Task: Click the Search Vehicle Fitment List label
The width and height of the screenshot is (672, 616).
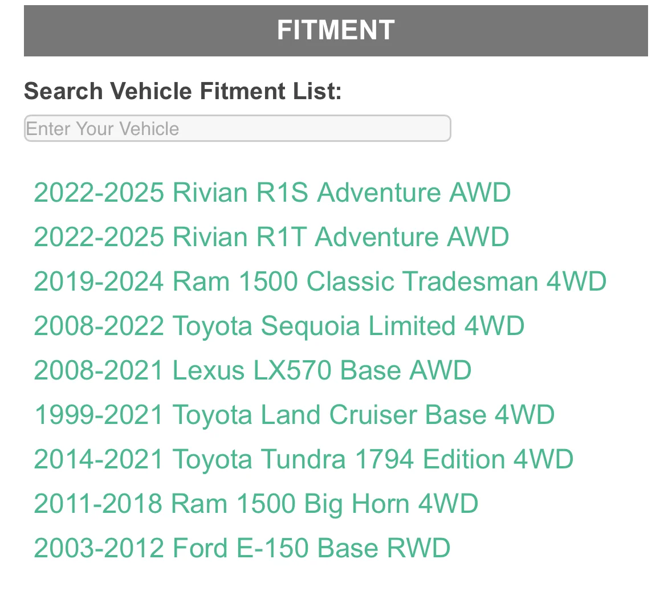Action: [183, 91]
